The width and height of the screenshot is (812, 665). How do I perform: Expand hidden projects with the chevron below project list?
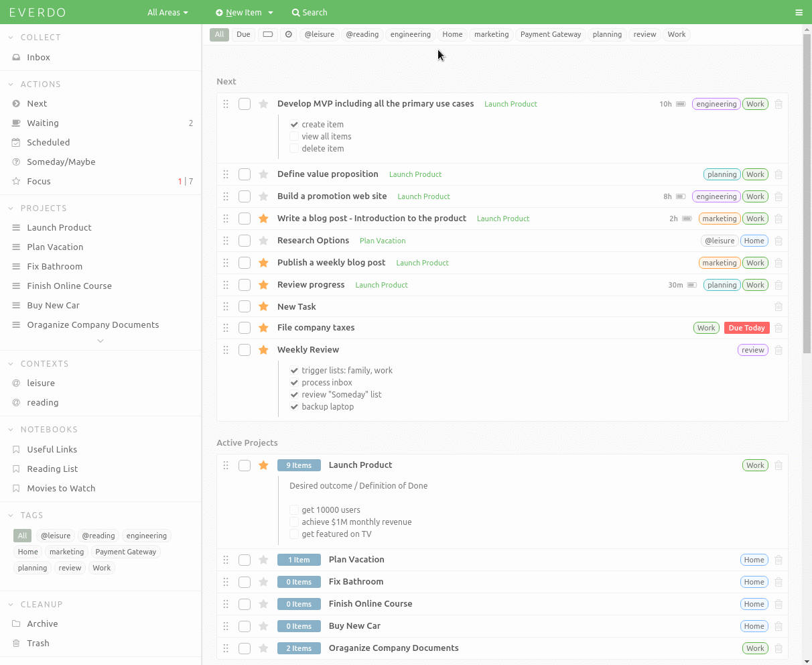[100, 341]
